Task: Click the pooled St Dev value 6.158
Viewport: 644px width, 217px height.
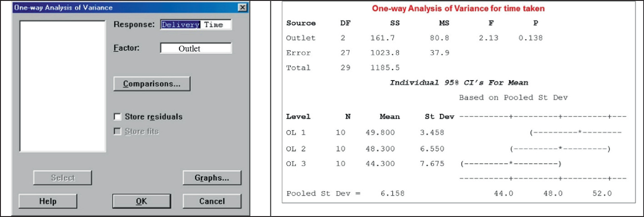Action: tap(392, 193)
